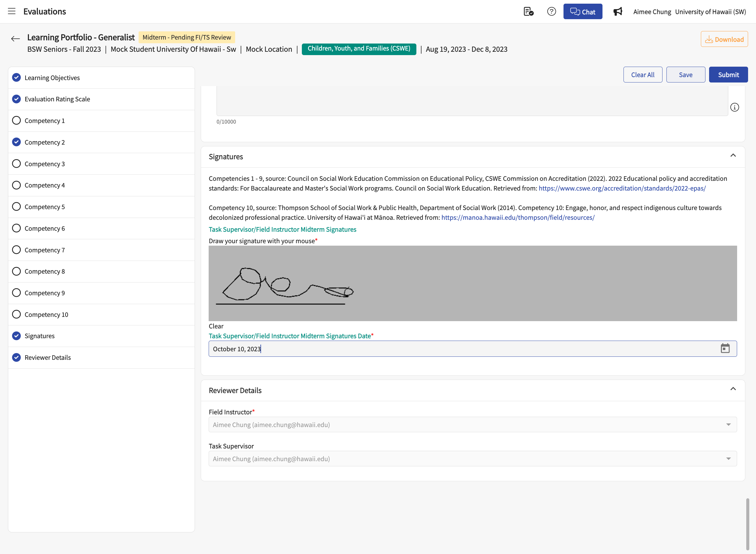This screenshot has width=756, height=554.
Task: Jump to Signatures in sidebar
Action: pyautogui.click(x=101, y=336)
